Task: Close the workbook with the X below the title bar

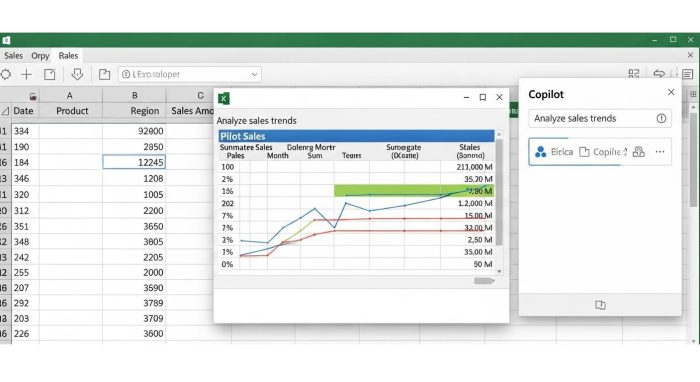Action: (x=690, y=55)
